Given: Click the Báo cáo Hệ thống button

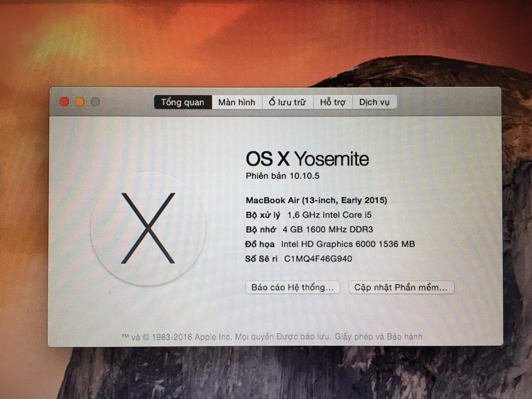Looking at the screenshot, I should 292,287.
